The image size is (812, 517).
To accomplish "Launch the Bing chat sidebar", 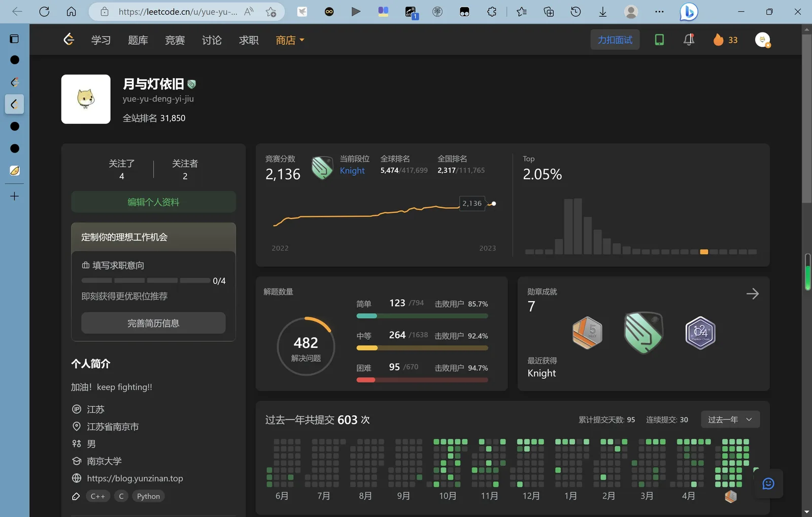I will point(689,12).
